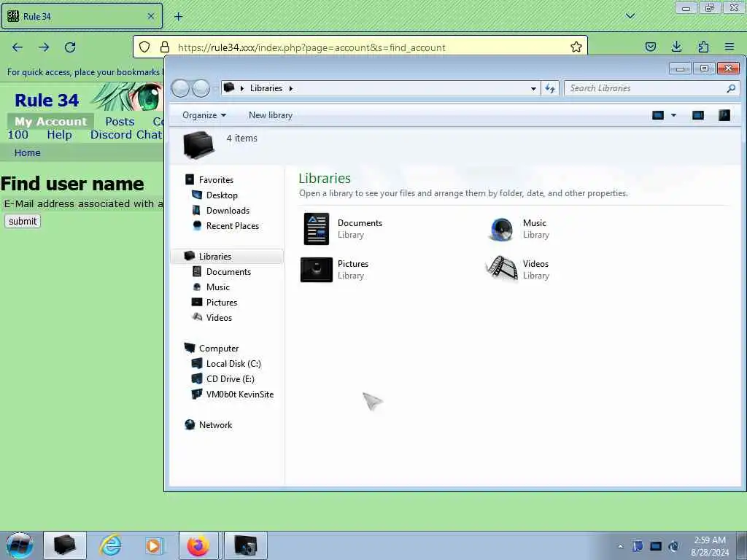Open the Firefox hamburger menu
This screenshot has height=560, width=747.
click(x=729, y=47)
